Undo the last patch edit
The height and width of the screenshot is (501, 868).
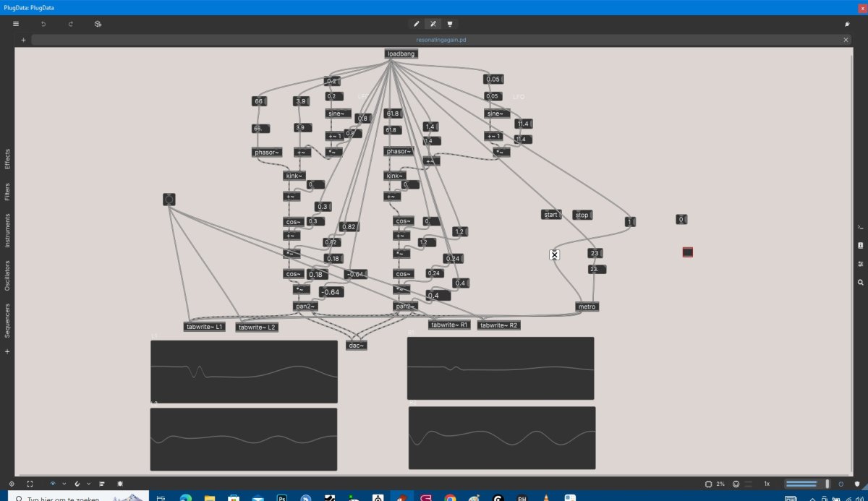coord(43,24)
